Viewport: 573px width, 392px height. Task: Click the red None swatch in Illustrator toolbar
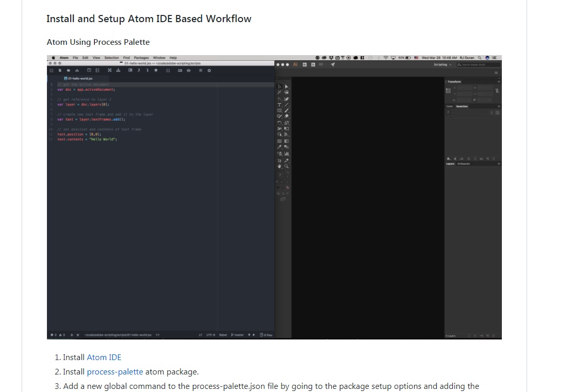click(288, 188)
